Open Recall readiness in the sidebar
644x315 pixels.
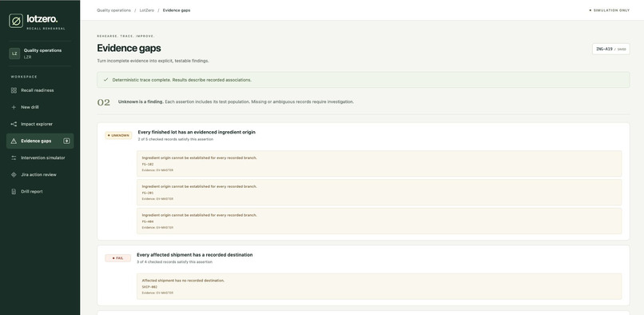(x=40, y=90)
